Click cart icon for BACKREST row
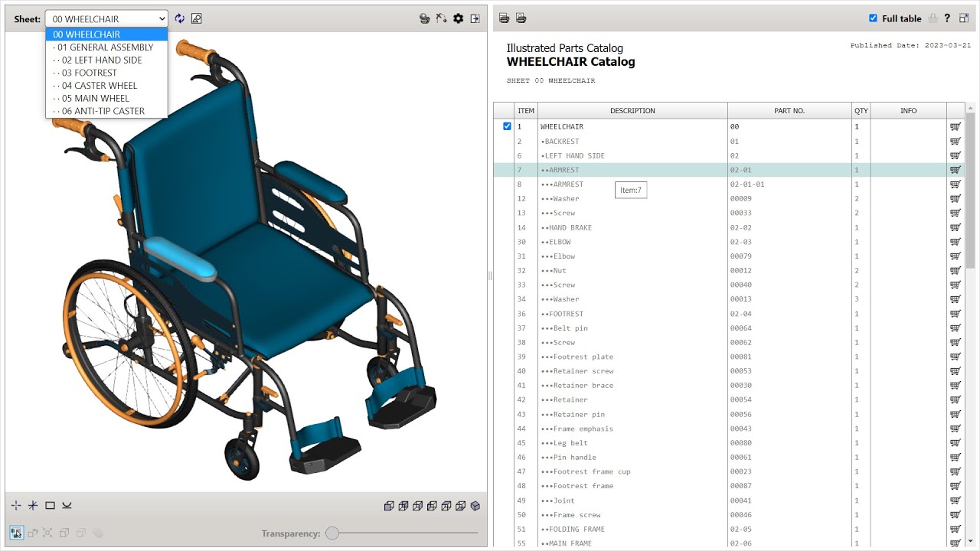This screenshot has width=980, height=551. [x=955, y=142]
